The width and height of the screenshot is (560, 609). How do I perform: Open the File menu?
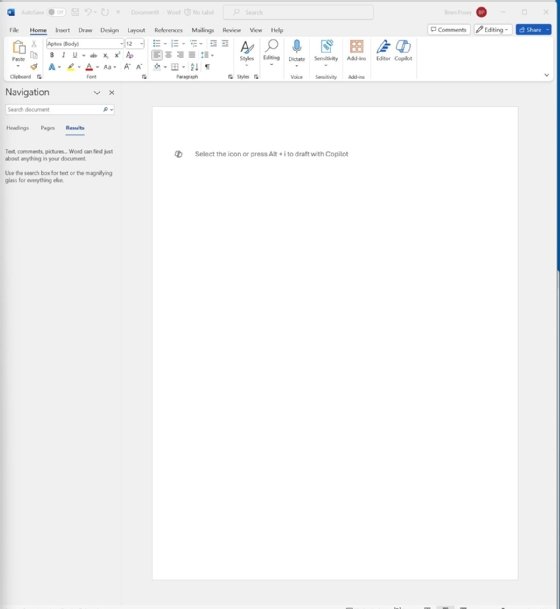tap(14, 30)
